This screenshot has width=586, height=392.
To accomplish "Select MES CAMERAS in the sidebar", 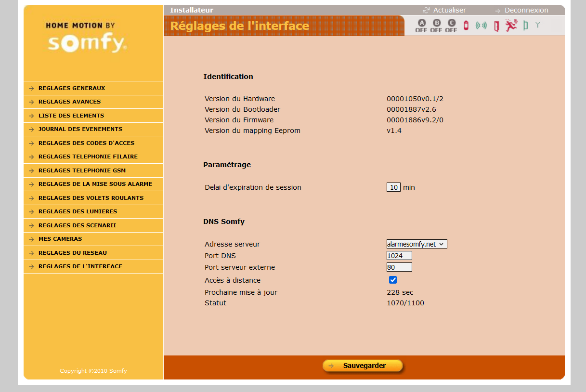I will (60, 239).
